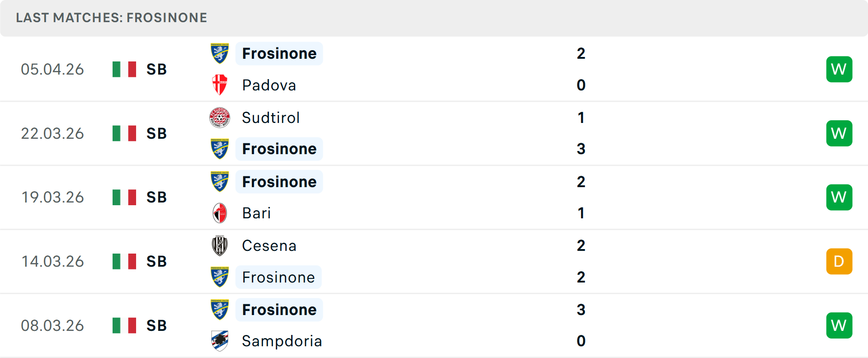This screenshot has width=868, height=358.
Task: Select the Bari club crest
Action: [220, 213]
